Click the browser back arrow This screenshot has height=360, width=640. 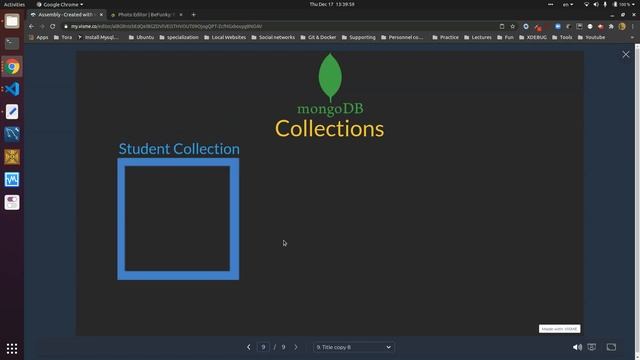coord(32,26)
